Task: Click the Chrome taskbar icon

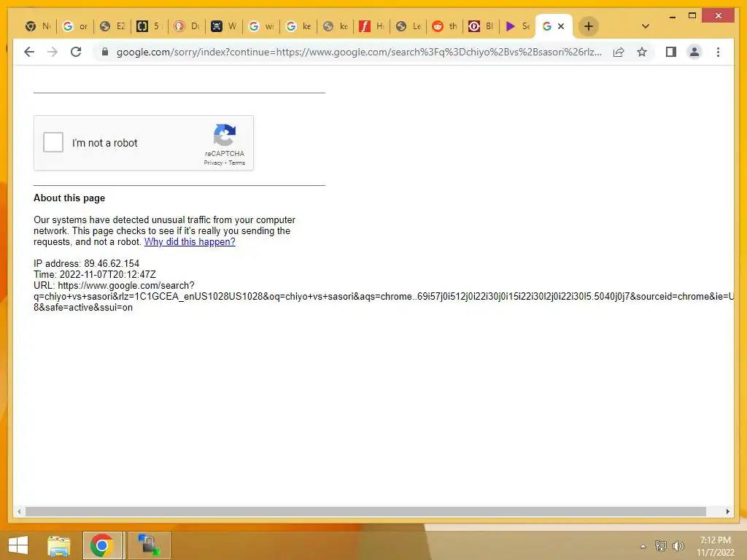Action: click(102, 545)
